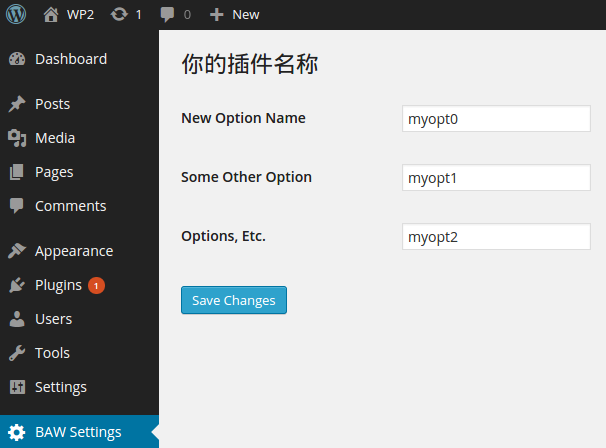This screenshot has height=448, width=606.
Task: Open the WP2 site home icon
Action: [51, 14]
